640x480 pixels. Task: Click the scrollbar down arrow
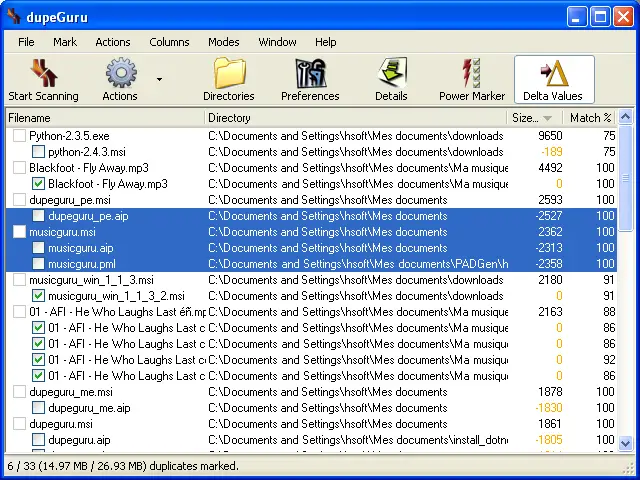pyautogui.click(x=625, y=443)
